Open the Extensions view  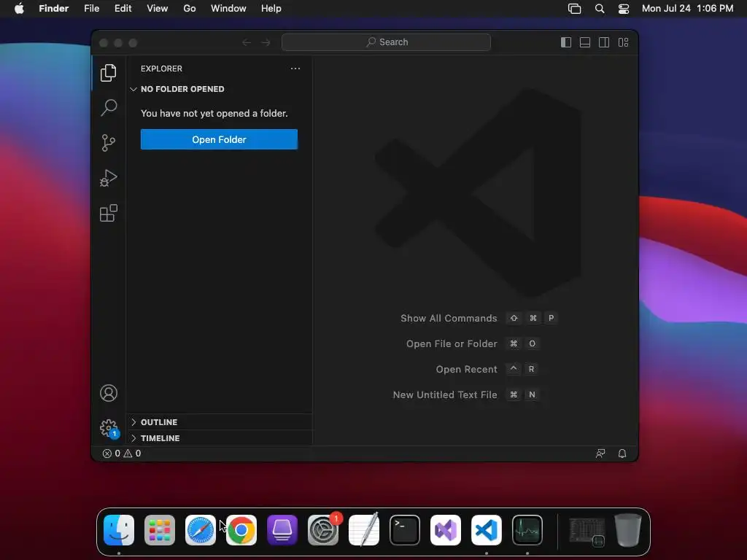point(109,213)
